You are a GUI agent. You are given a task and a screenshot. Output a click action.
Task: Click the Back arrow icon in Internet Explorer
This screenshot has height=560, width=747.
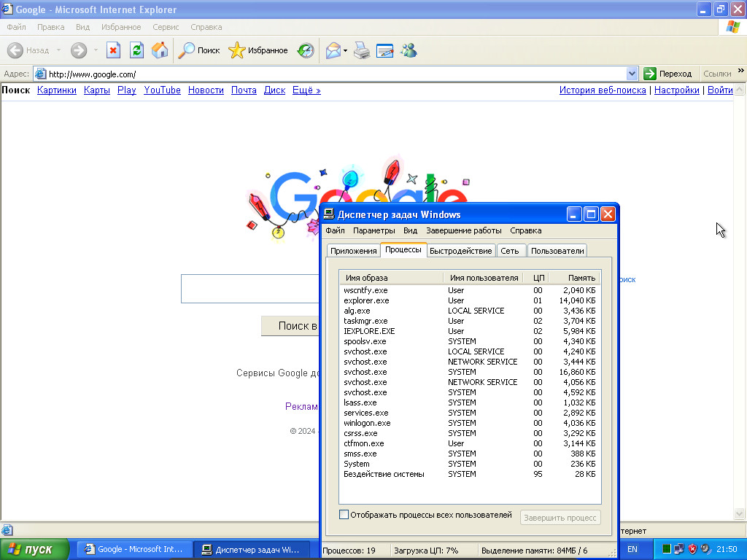15,50
